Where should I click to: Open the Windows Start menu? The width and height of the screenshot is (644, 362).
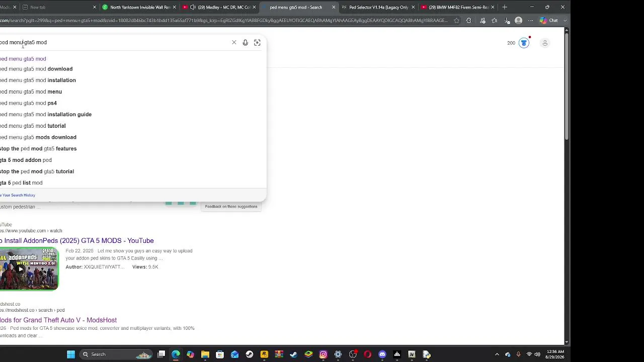(x=71, y=354)
